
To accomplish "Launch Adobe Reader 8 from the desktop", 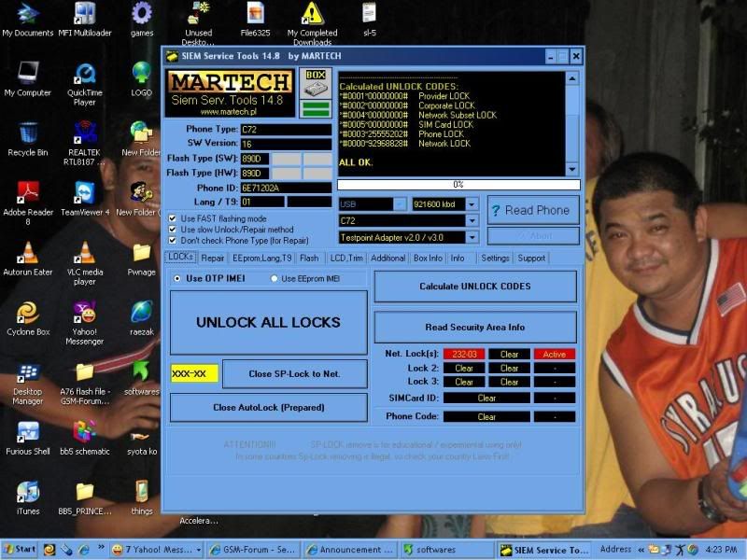I will click(28, 203).
